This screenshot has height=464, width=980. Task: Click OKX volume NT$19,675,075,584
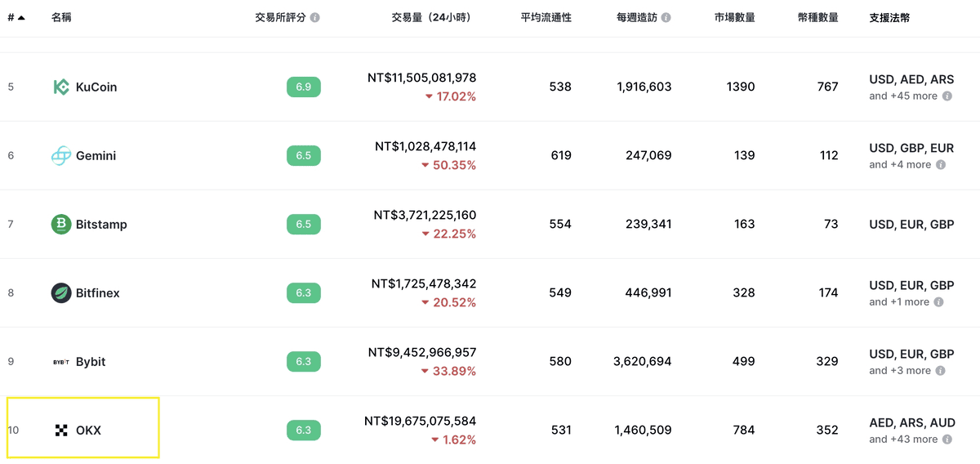pos(421,421)
